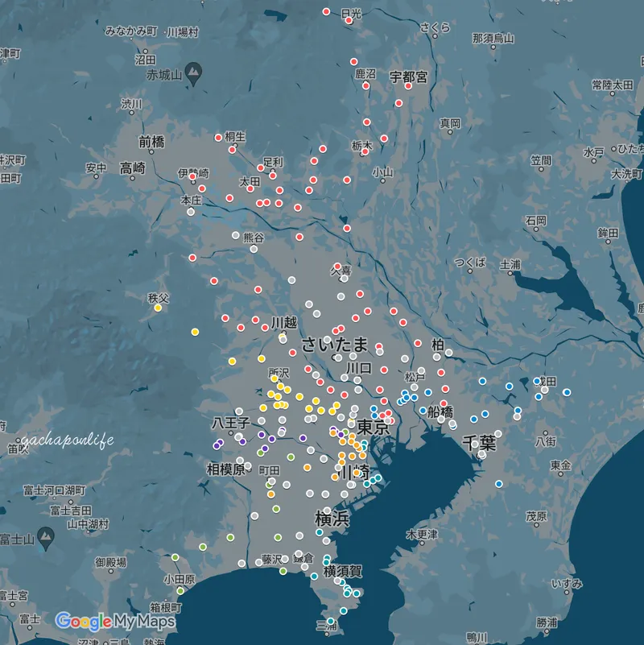Viewport: 644px width, 645px height.
Task: Select the white marker under 熊谷 label
Action: [x=254, y=249]
